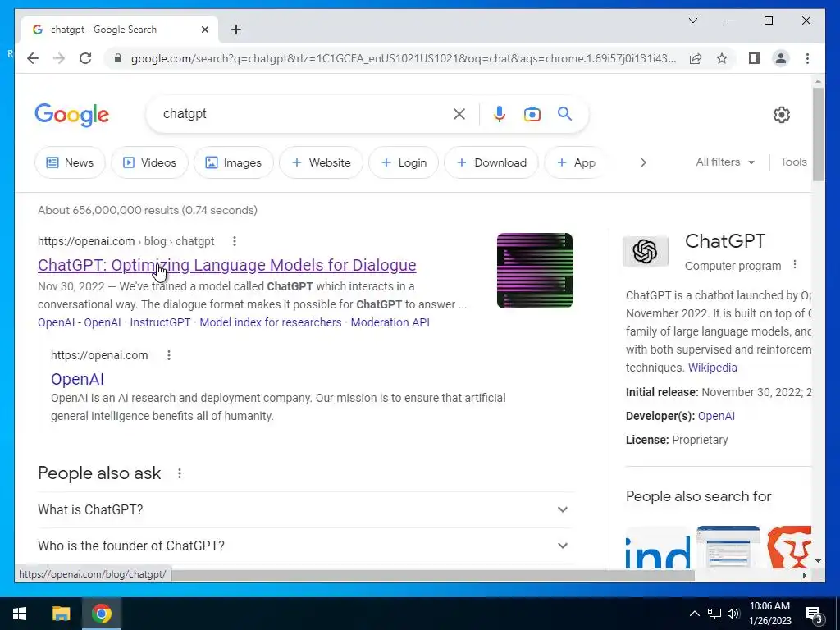The width and height of the screenshot is (840, 630).
Task: Open the network status icon
Action: pos(714,614)
